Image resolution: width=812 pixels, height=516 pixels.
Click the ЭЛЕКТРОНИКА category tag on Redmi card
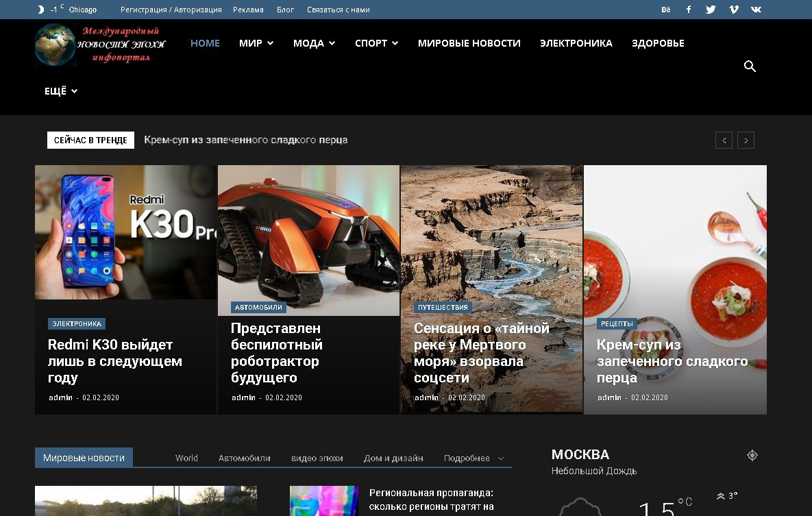point(77,324)
